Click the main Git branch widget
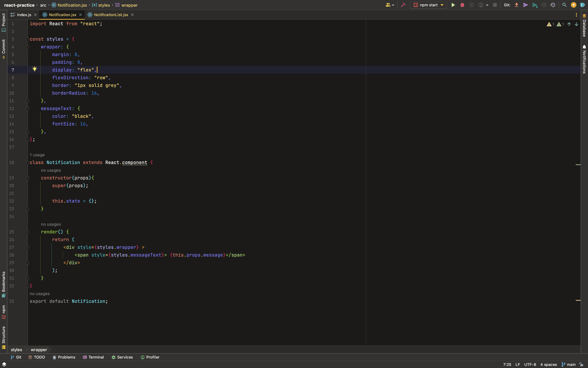This screenshot has width=588, height=368. tap(569, 364)
